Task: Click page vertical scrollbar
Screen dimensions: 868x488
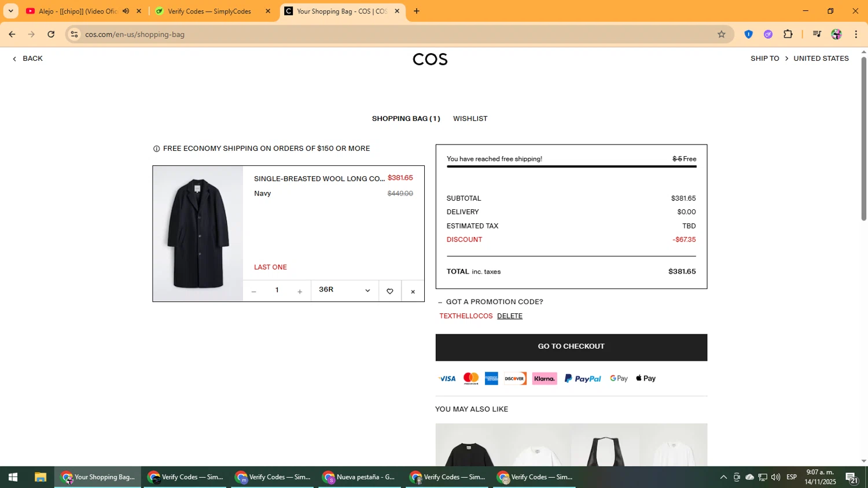Action: pyautogui.click(x=863, y=139)
